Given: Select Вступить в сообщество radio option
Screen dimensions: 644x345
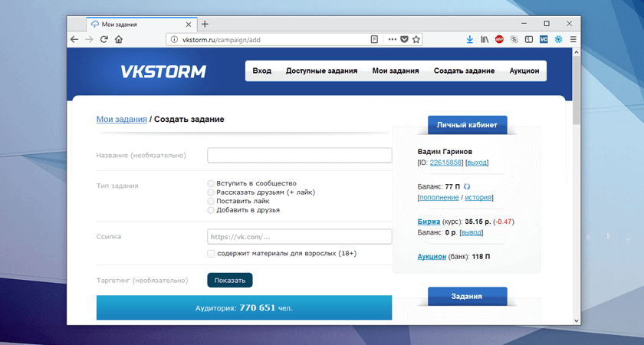Looking at the screenshot, I should coord(211,183).
